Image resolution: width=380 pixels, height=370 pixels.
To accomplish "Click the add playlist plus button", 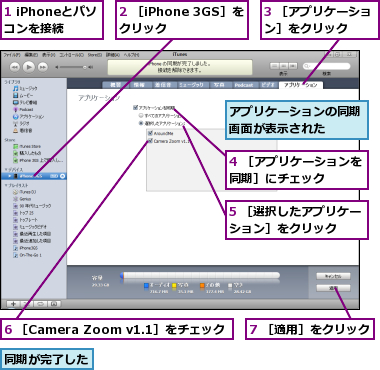I will [13, 304].
